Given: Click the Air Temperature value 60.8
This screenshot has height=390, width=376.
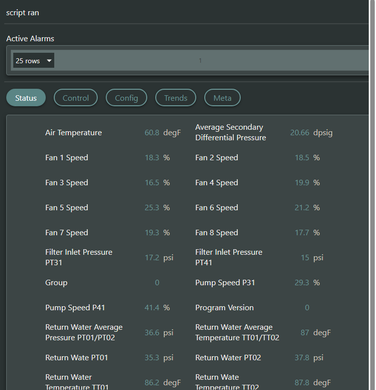Looking at the screenshot, I should coord(152,133).
